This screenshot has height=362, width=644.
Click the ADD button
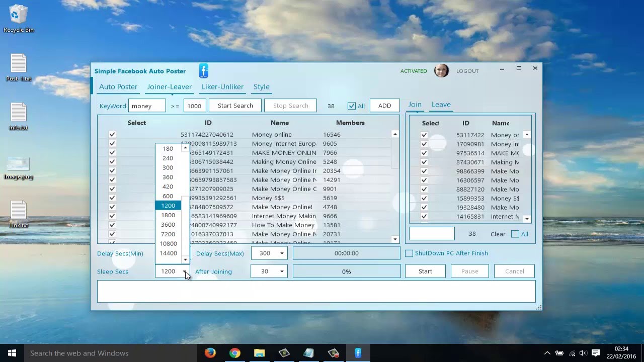[384, 106]
